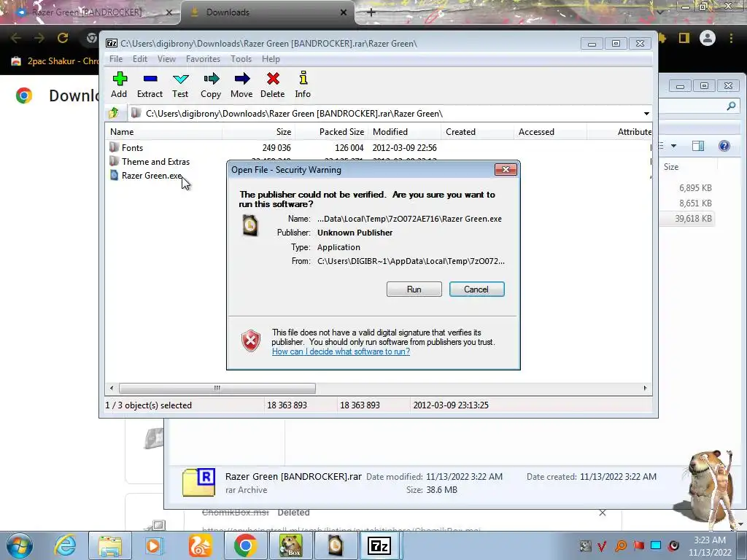Image resolution: width=747 pixels, height=560 pixels.
Task: Close the Security Warning dialog
Action: (x=506, y=169)
